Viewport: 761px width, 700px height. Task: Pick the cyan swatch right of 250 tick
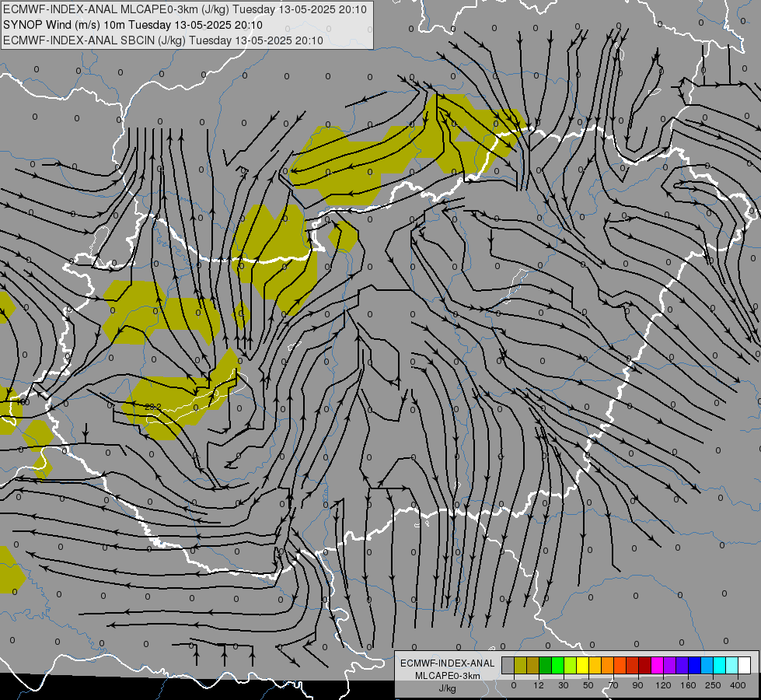click(720, 665)
